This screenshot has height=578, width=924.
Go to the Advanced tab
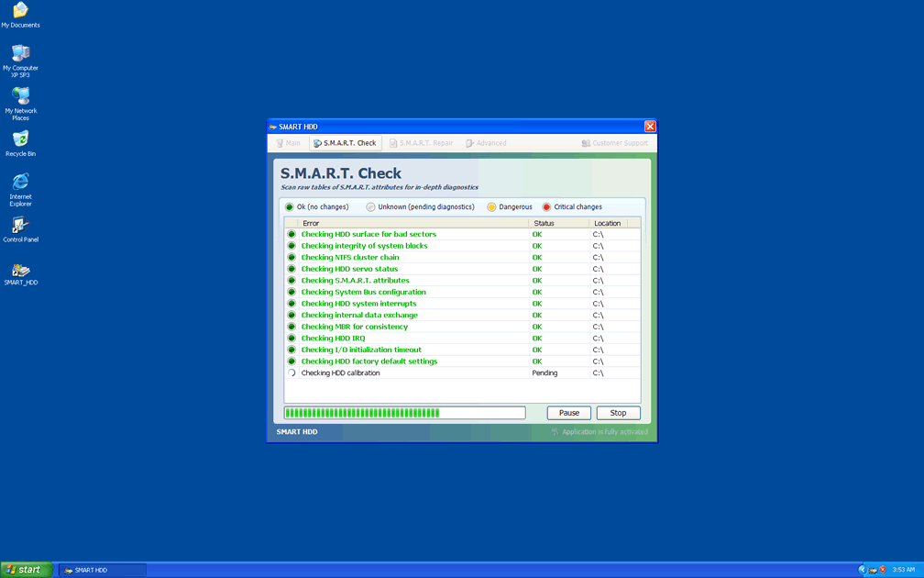[x=486, y=143]
